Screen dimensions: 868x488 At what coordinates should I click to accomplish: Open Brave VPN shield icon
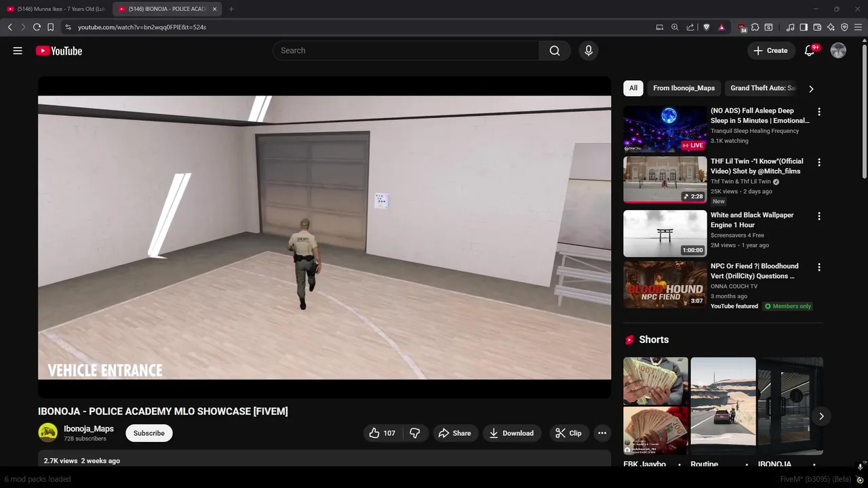click(844, 27)
